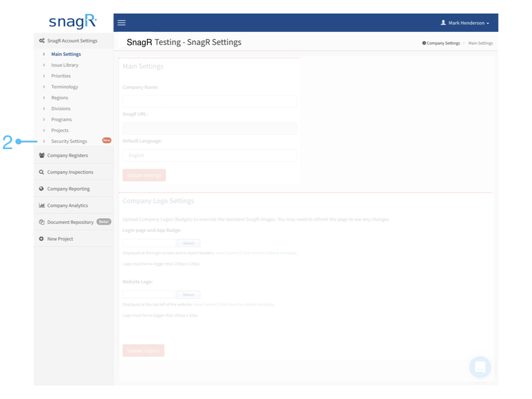Click Select for Website Logo
This screenshot has height=399, width=532.
(x=188, y=295)
